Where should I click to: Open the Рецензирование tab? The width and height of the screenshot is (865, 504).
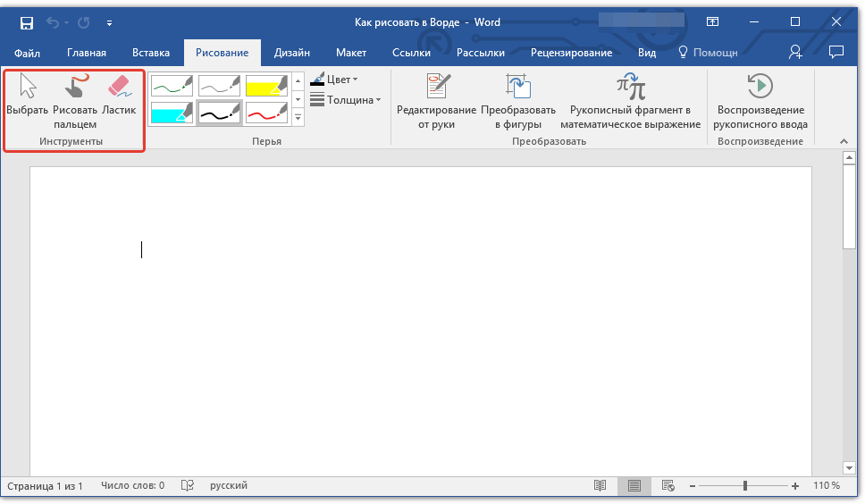572,53
